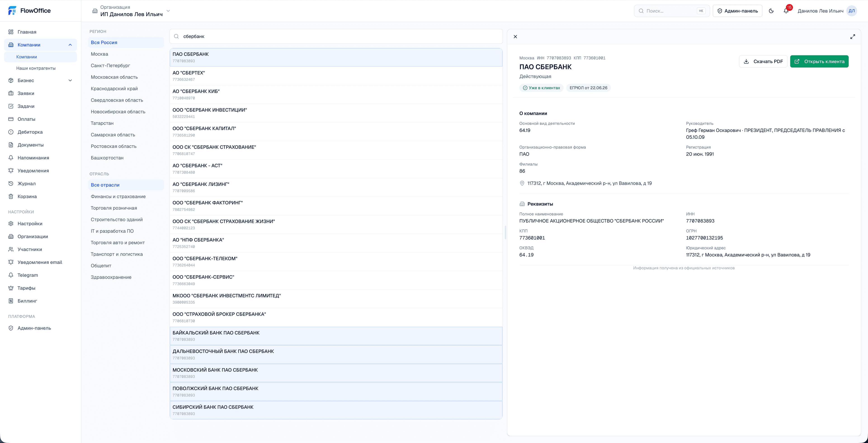Click the ДЛ user avatar
The height and width of the screenshot is (443, 868).
click(851, 11)
